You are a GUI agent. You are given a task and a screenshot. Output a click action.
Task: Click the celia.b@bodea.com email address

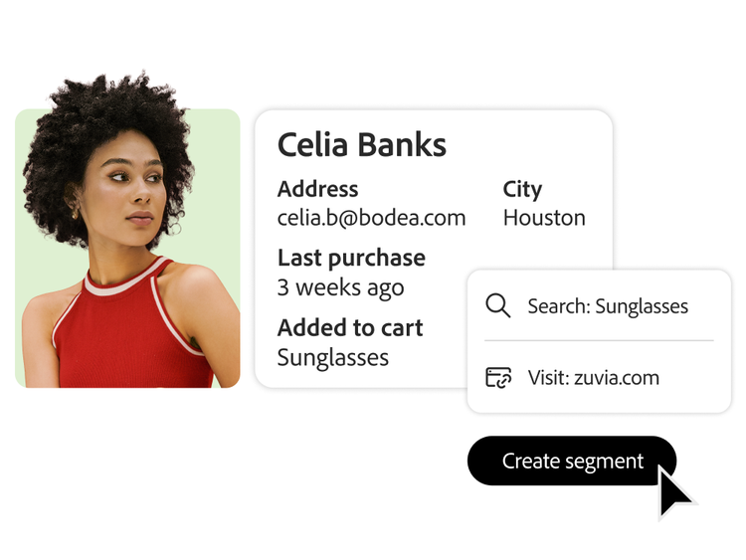(x=371, y=218)
